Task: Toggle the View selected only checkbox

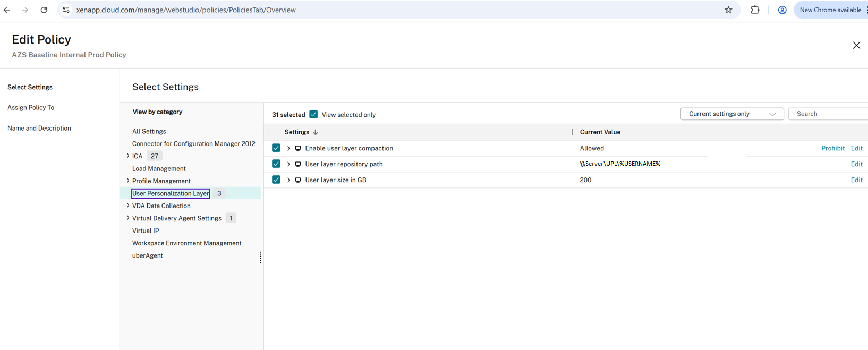Action: (x=313, y=114)
